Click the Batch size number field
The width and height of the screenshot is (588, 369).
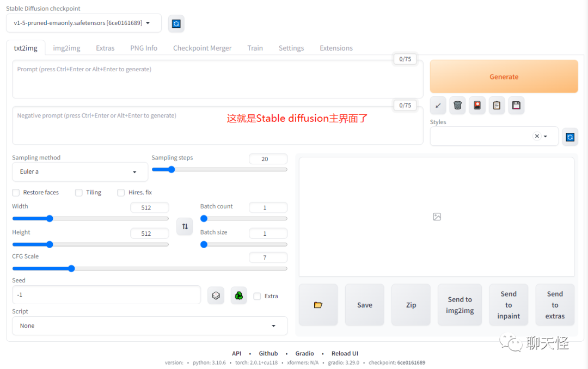click(x=268, y=233)
